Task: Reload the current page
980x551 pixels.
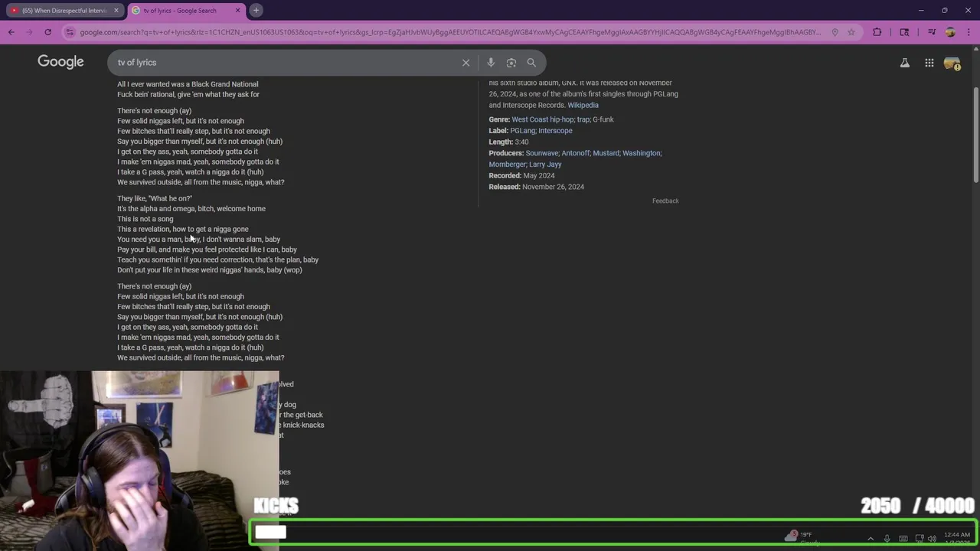Action: [47, 32]
